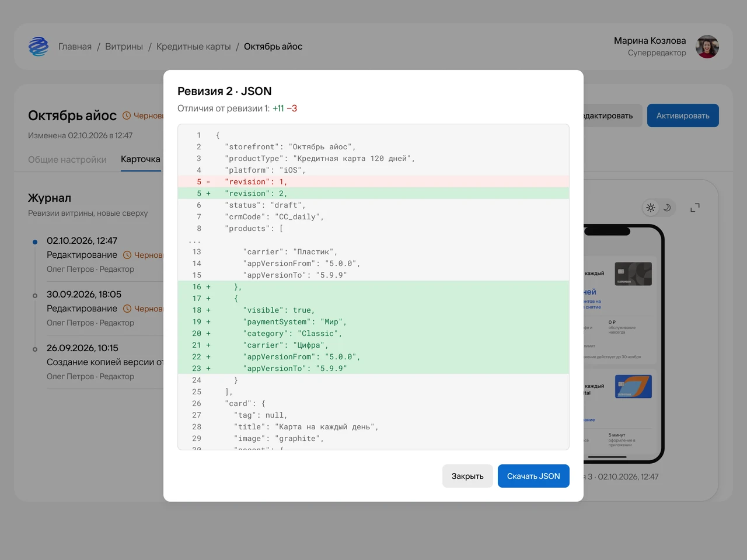747x560 pixels.
Task: Click the removed line "revision": 1
Action: tap(373, 182)
